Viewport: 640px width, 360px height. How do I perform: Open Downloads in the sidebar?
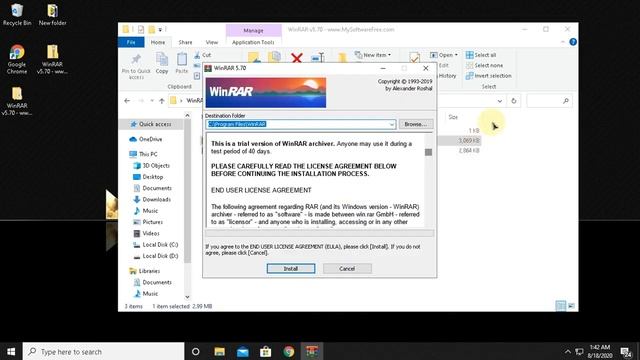(x=152, y=199)
